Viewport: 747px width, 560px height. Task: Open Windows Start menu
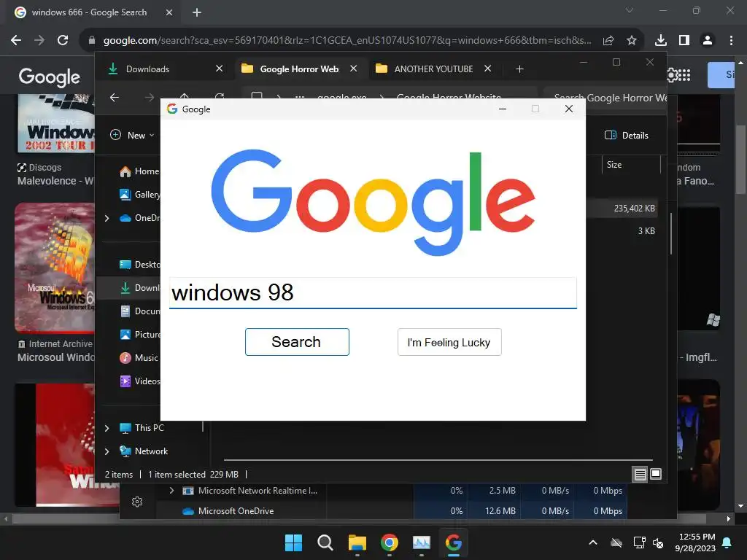(x=293, y=542)
